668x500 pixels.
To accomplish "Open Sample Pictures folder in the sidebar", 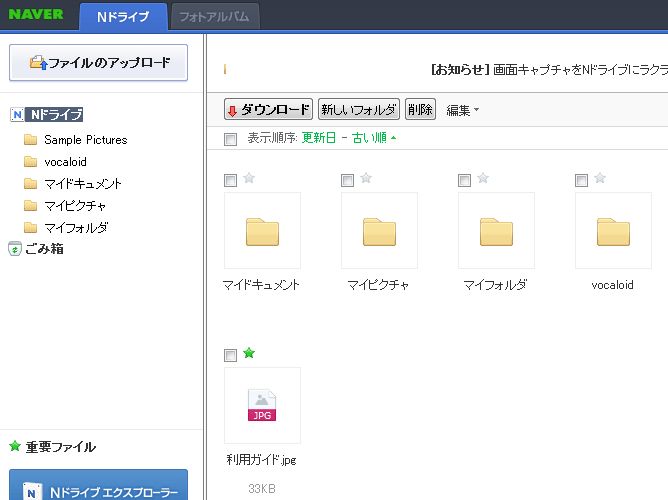I will [86, 140].
